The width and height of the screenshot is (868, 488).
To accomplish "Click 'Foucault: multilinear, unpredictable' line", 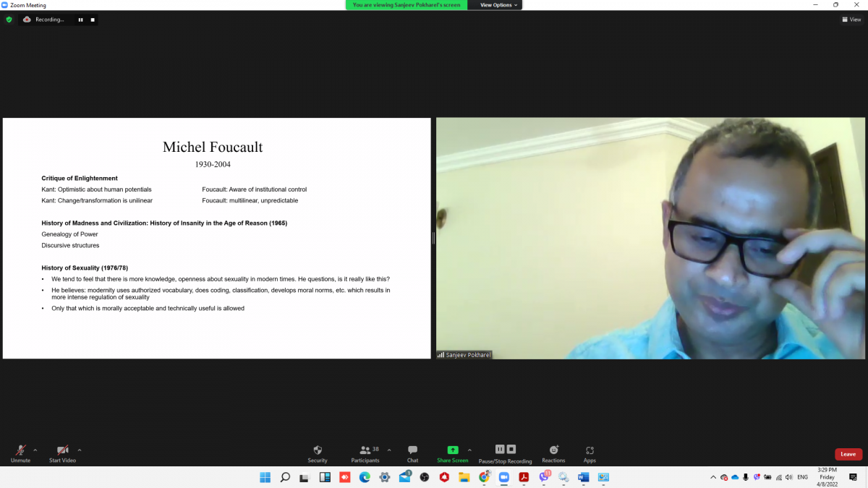I will click(x=250, y=200).
